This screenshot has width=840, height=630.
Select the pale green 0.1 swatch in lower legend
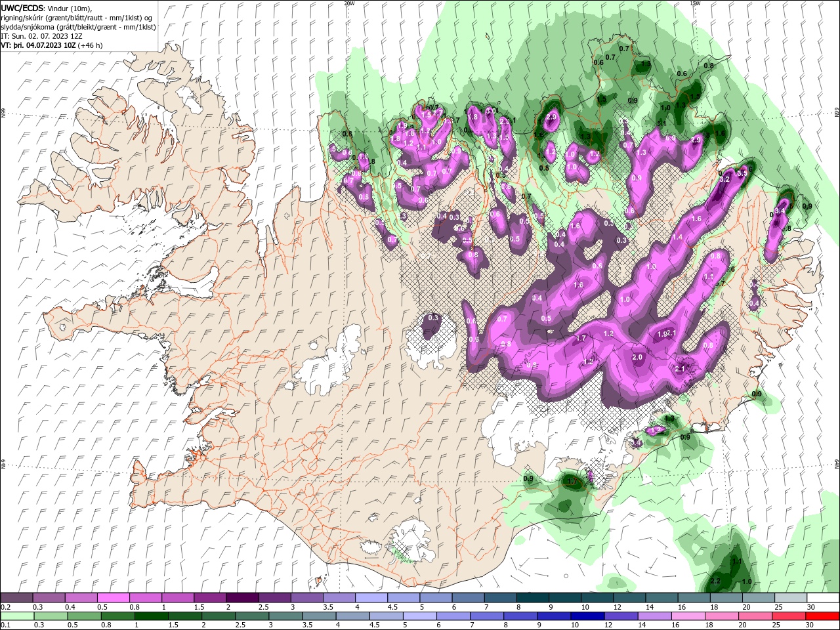coord(17,616)
